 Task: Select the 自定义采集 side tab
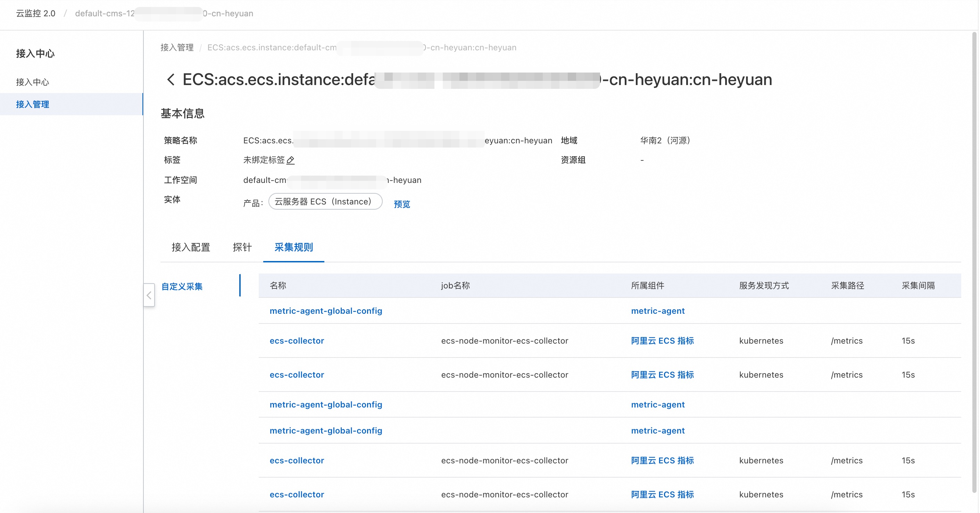click(182, 286)
